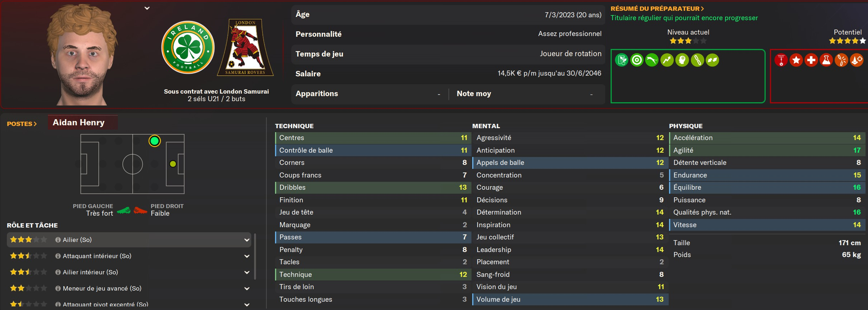Expand the Ailier (So) role dropdown
The image size is (868, 310).
247,240
